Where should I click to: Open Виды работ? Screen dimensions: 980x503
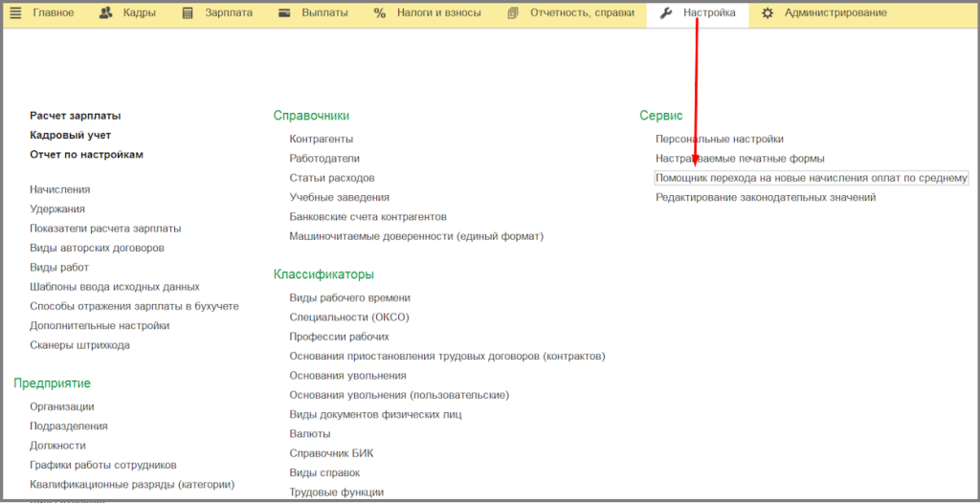click(59, 267)
